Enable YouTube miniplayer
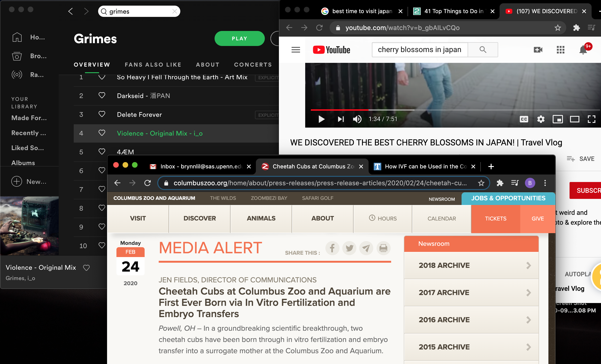The height and width of the screenshot is (364, 601). coord(558,119)
